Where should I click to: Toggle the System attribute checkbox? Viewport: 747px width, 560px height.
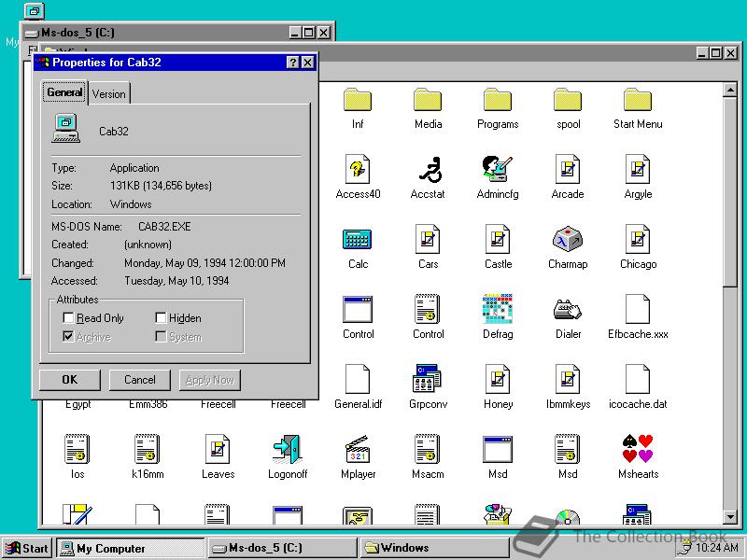(x=161, y=337)
